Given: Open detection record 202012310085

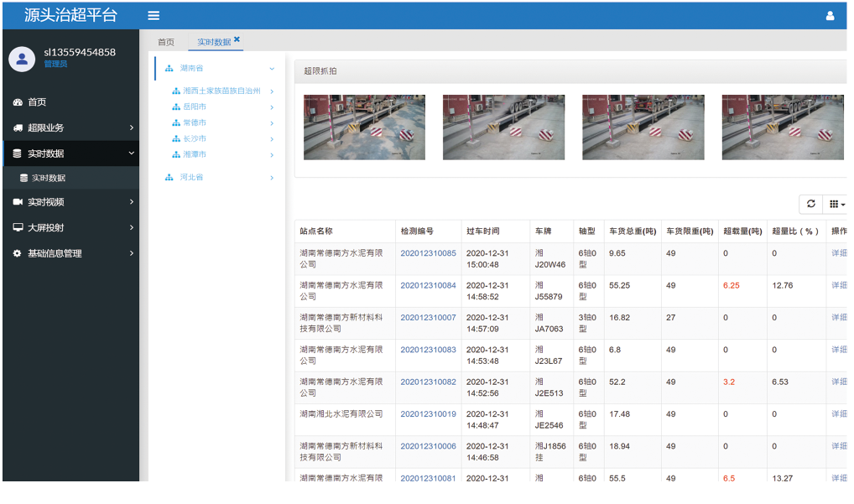Looking at the screenshot, I should (x=428, y=253).
